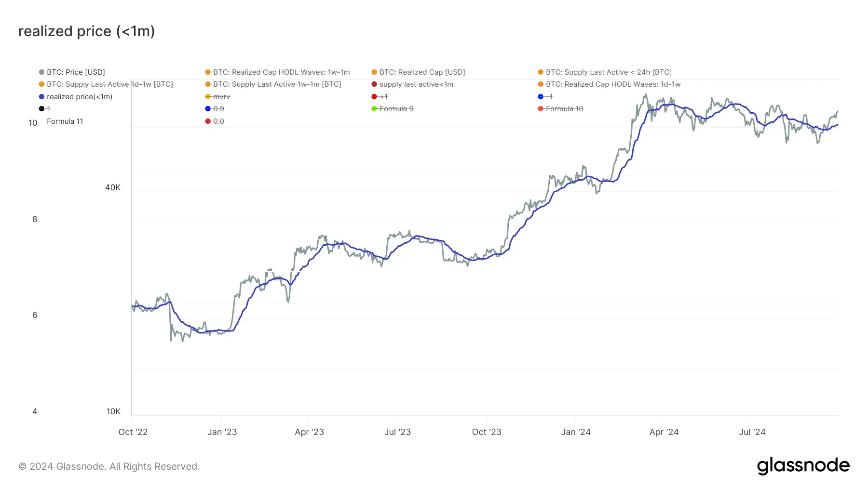Image resolution: width=868 pixels, height=488 pixels.
Task: Click the 40K price axis label
Action: (113, 187)
